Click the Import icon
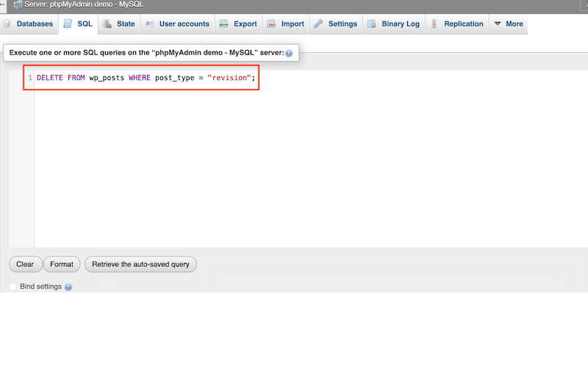The image size is (588, 368). pyautogui.click(x=271, y=24)
